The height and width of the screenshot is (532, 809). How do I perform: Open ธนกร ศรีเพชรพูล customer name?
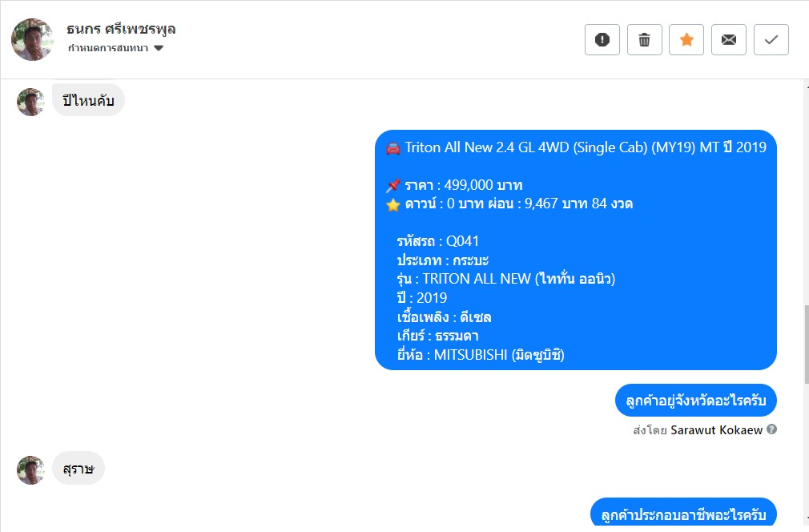tap(122, 30)
